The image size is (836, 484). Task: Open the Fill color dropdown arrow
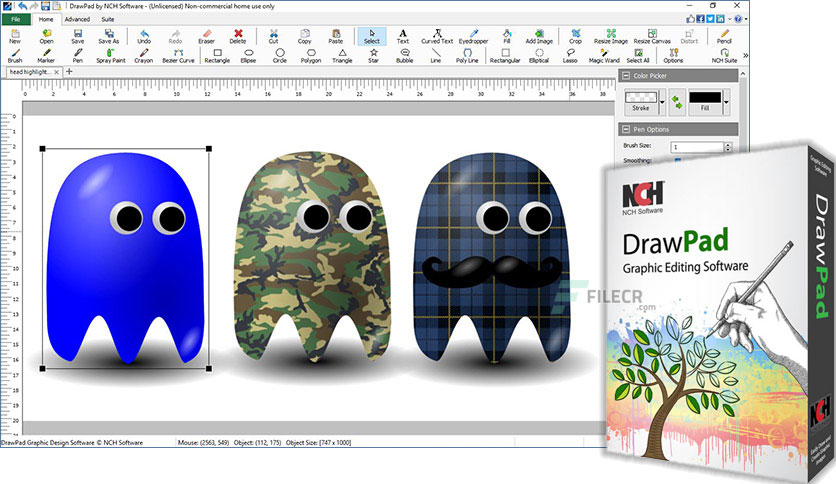(726, 102)
